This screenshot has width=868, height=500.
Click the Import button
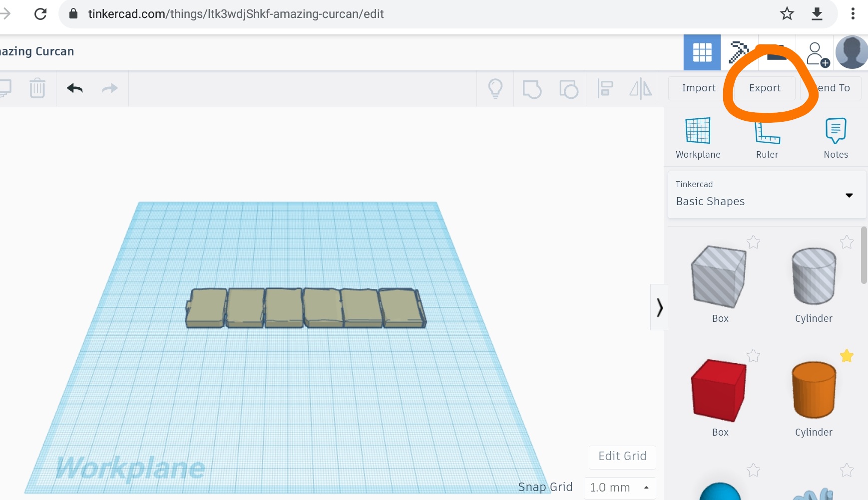click(x=698, y=88)
